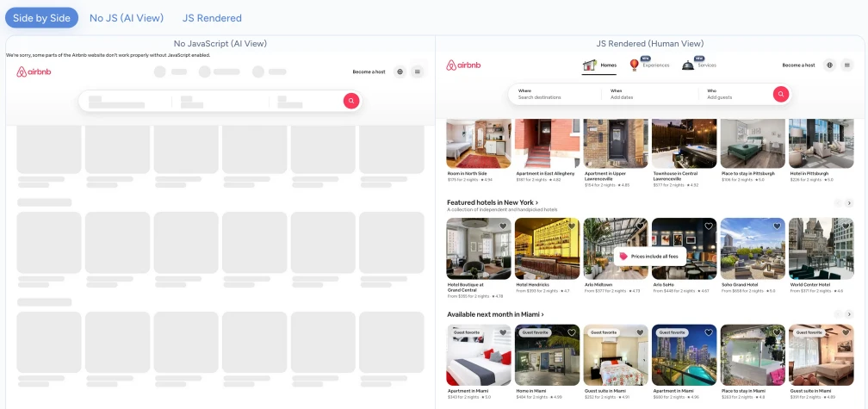Click Become a host in JS Rendered view

(798, 65)
